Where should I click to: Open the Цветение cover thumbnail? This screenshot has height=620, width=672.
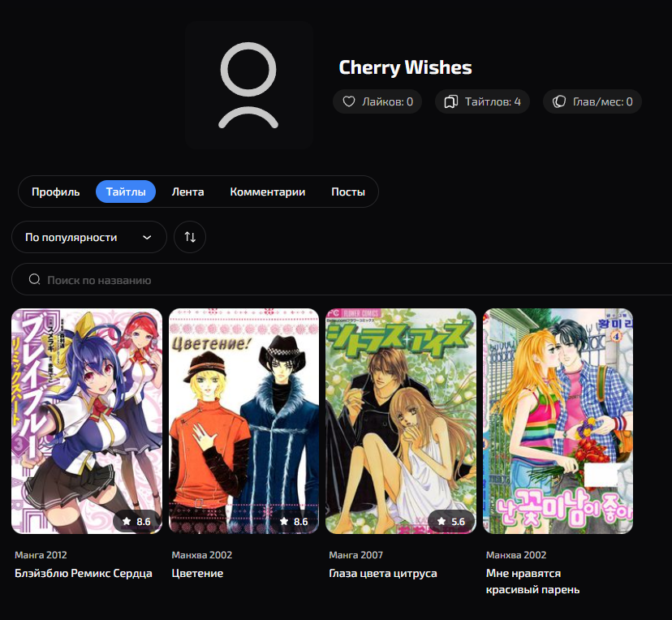pos(243,421)
